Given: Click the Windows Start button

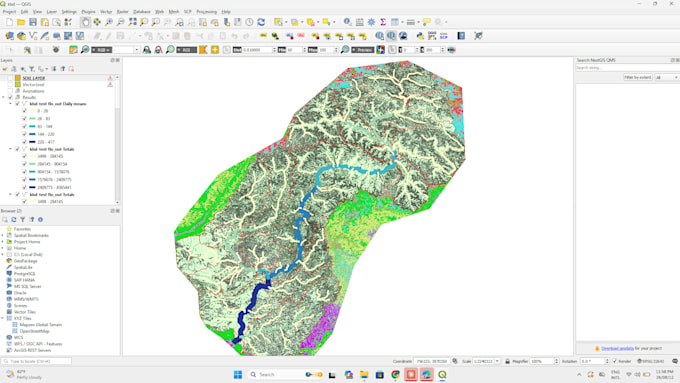Looking at the screenshot, I should pos(238,374).
